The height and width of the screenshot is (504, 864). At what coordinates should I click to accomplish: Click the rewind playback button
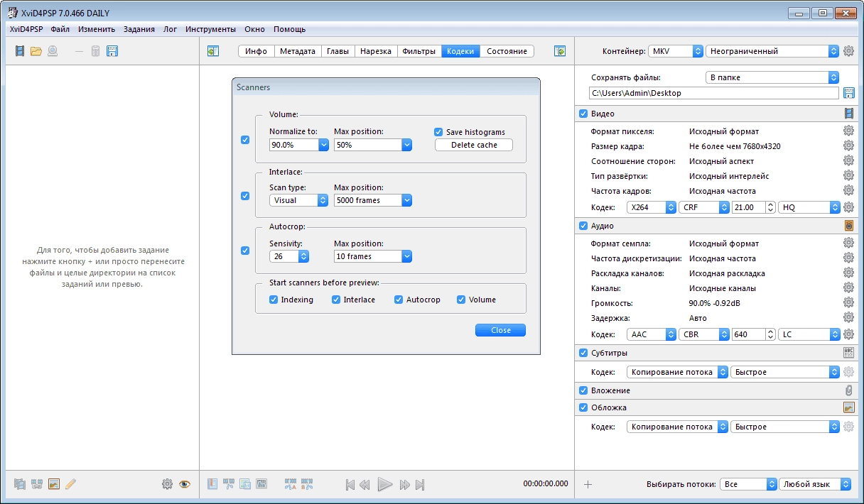[365, 485]
